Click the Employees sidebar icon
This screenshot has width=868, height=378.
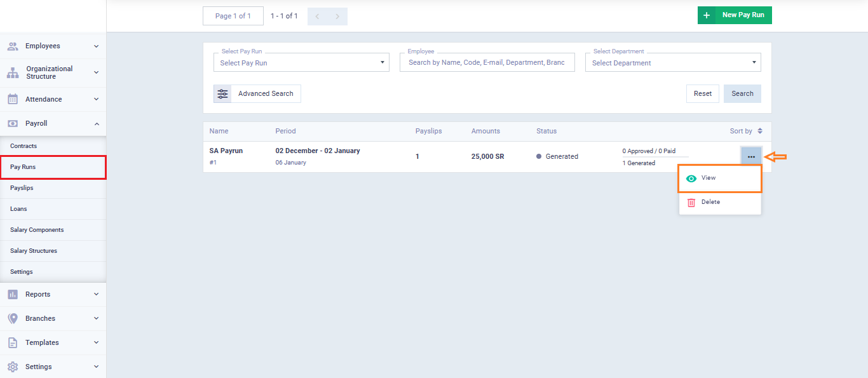tap(13, 46)
